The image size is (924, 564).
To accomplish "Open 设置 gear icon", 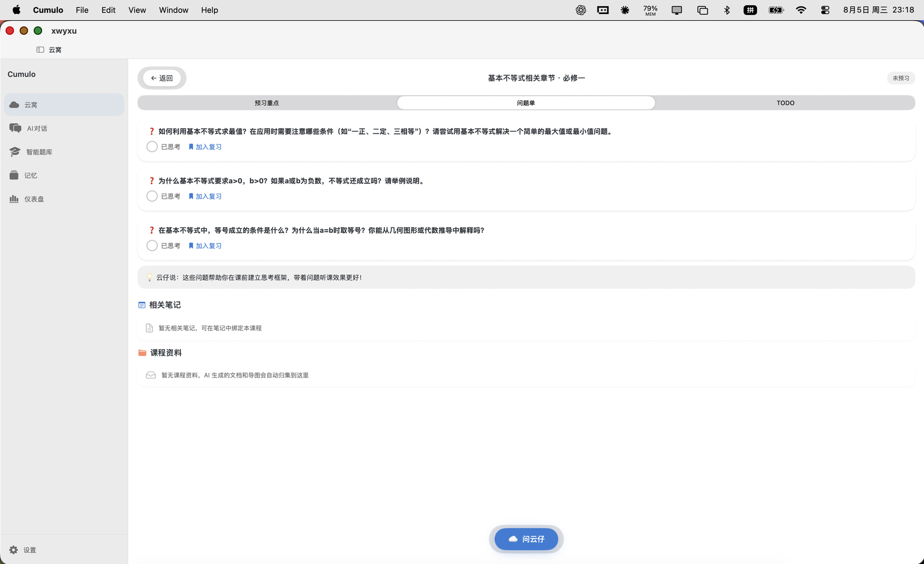I will [x=13, y=550].
